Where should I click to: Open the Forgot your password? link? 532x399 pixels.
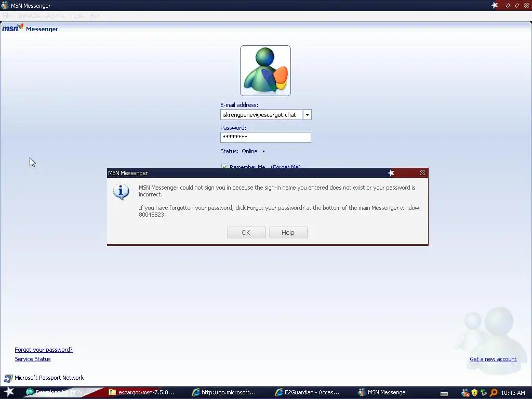click(x=44, y=350)
